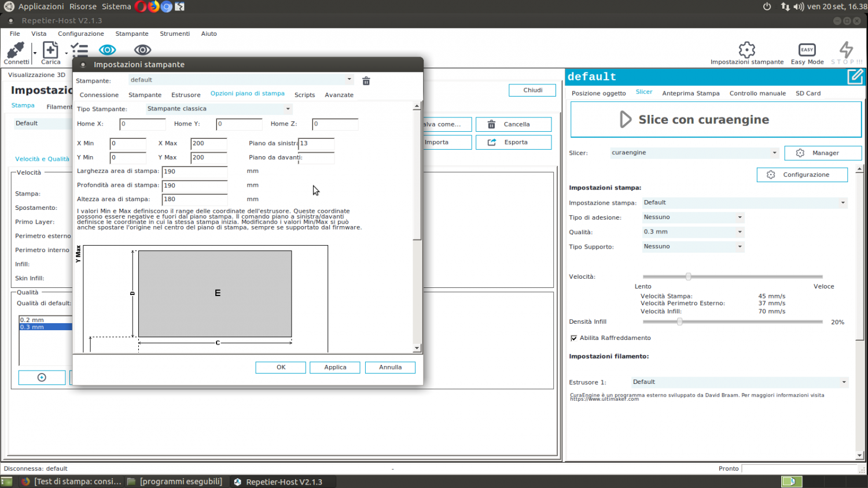Open the network indicator icon
Screen dimensions: 868x488
(785, 6)
